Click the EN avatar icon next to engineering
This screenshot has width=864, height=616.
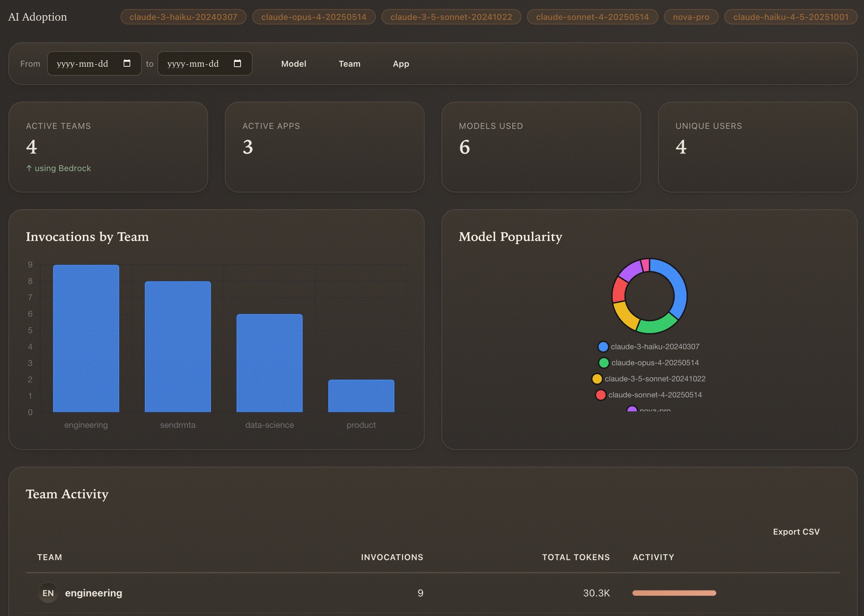(x=48, y=593)
